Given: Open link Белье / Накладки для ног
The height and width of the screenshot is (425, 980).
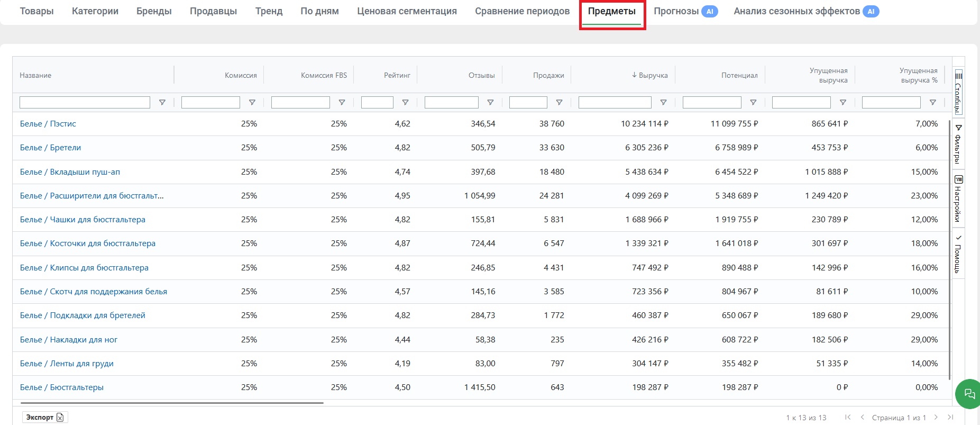Looking at the screenshot, I should click(69, 340).
